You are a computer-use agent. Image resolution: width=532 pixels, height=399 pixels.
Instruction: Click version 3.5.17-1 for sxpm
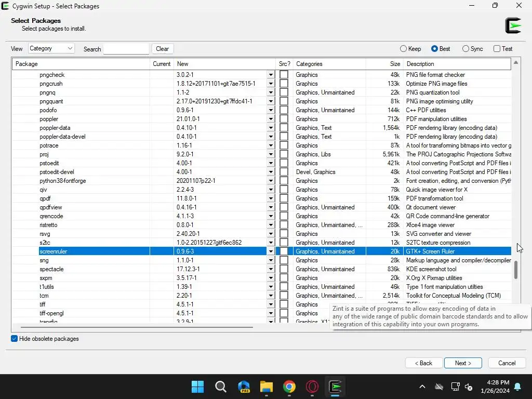(185, 278)
